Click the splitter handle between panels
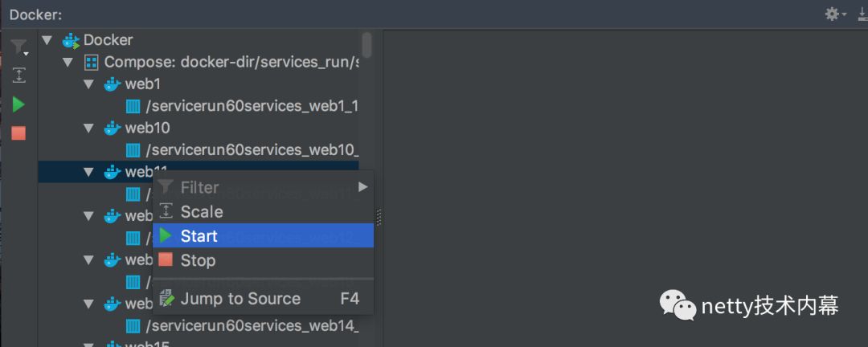Viewport: 868px width, 347px height. click(379, 217)
